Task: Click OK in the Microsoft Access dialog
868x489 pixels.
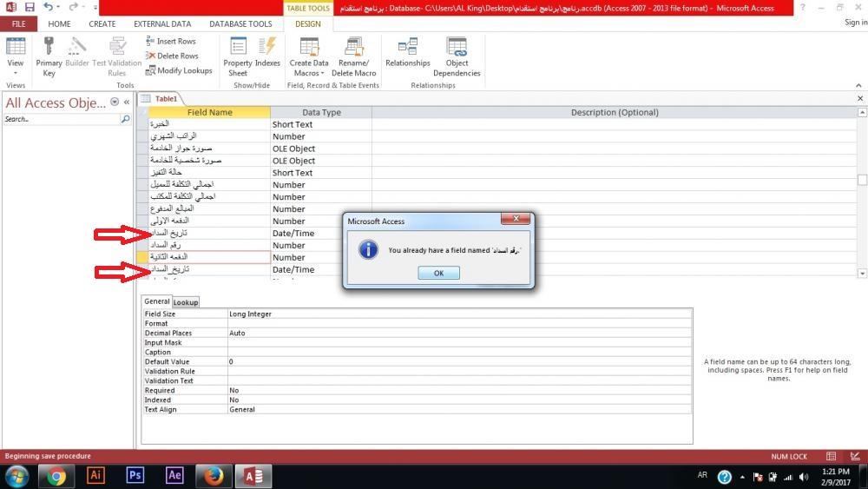Action: click(438, 273)
